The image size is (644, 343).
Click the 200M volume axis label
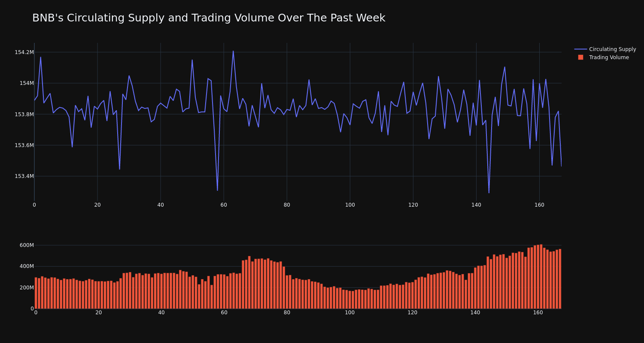click(26, 288)
